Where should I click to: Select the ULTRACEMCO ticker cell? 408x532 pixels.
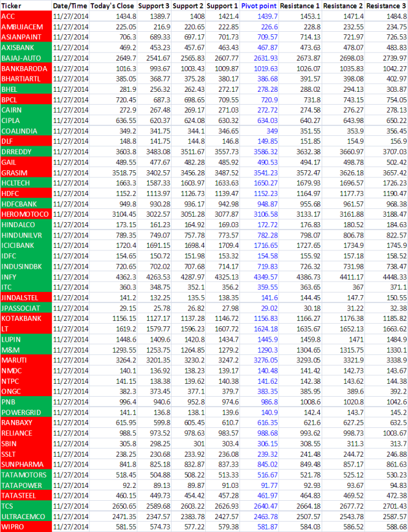click(26, 517)
